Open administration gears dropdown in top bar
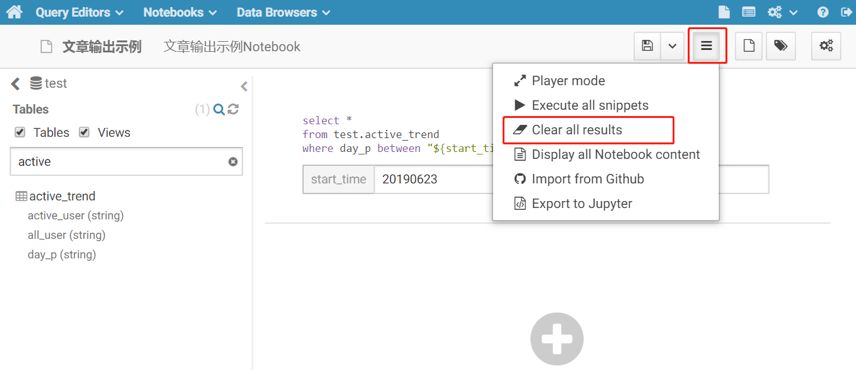The image size is (856, 370). (783, 12)
